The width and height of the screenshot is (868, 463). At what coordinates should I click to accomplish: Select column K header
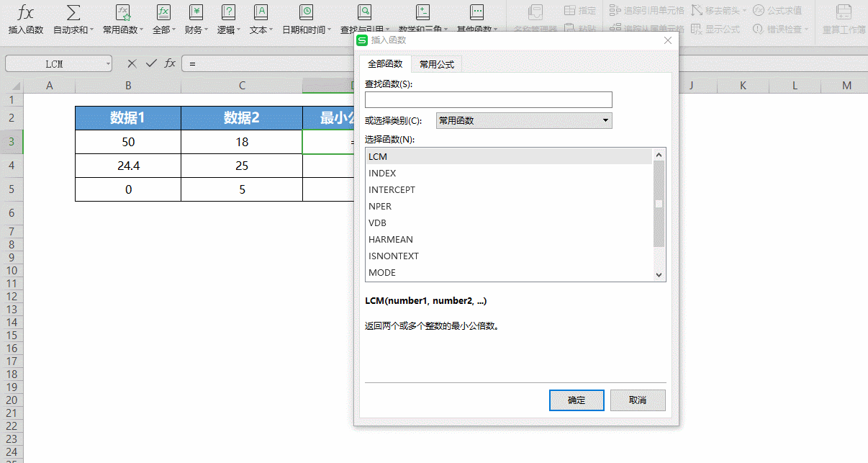pyautogui.click(x=743, y=86)
